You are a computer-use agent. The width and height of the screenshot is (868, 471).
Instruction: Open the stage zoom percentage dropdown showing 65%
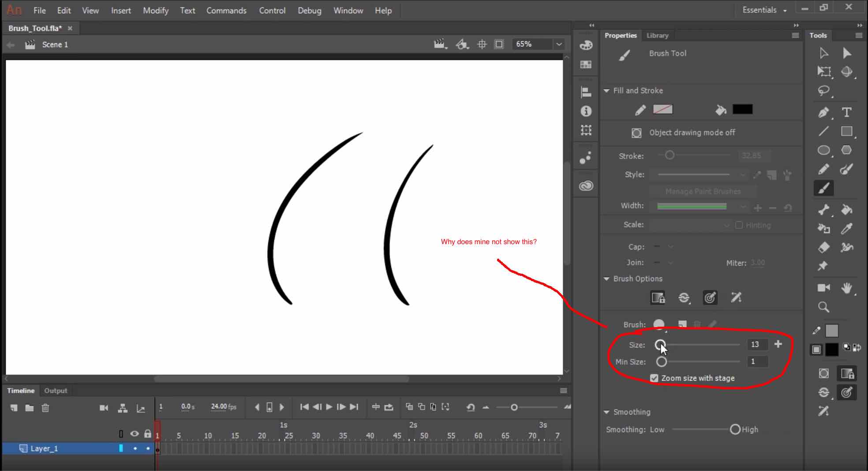tap(559, 44)
